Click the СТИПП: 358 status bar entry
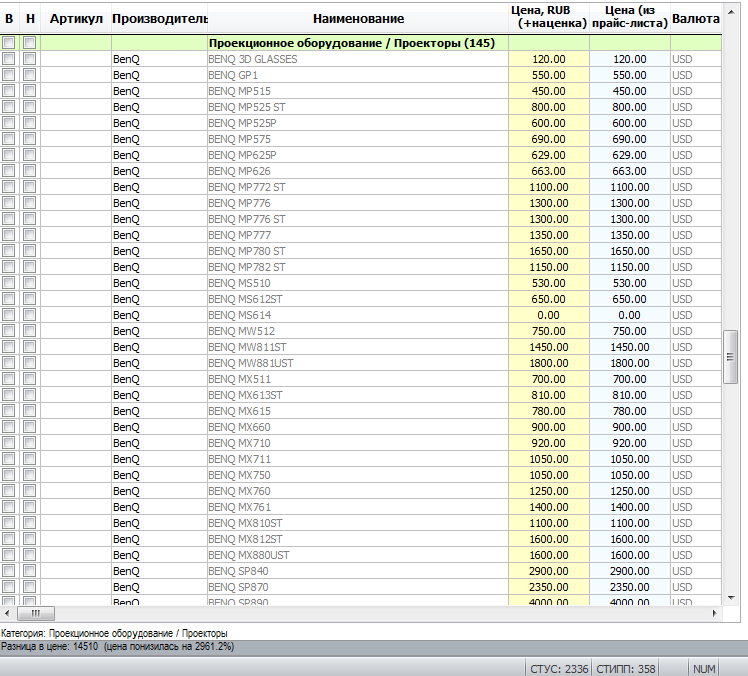Screen dimensions: 748x676 (625, 669)
